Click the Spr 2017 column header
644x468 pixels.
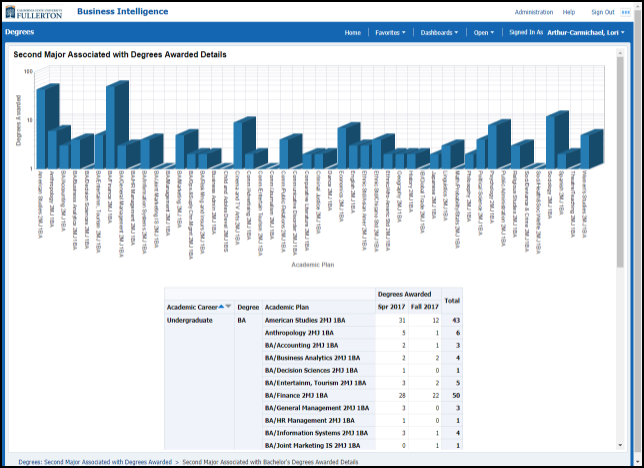pos(391,307)
